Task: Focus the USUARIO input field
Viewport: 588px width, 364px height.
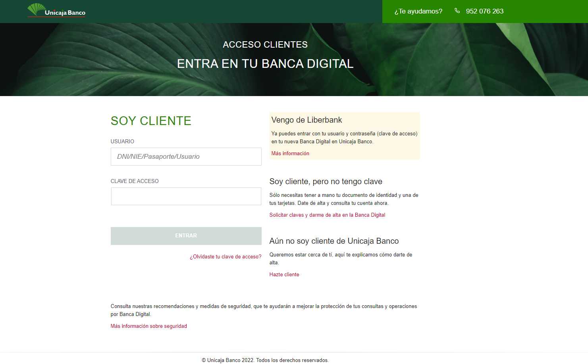Action: coord(186,156)
